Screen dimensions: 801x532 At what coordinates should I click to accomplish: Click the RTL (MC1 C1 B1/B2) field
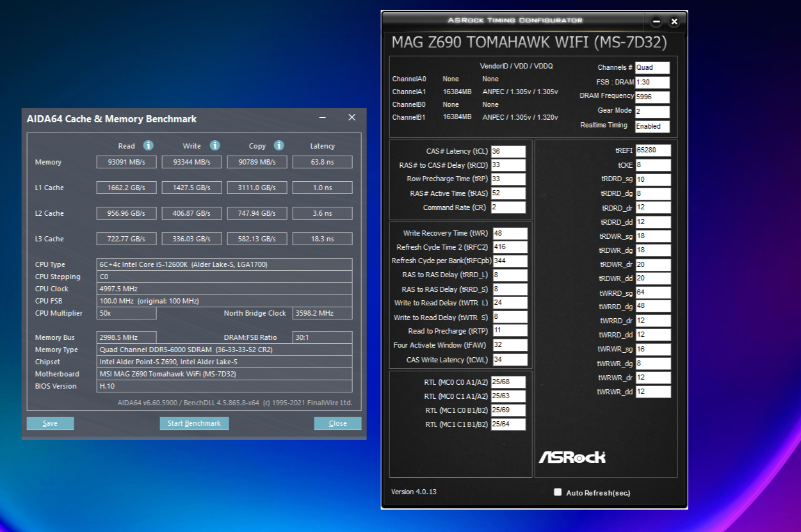tap(508, 424)
